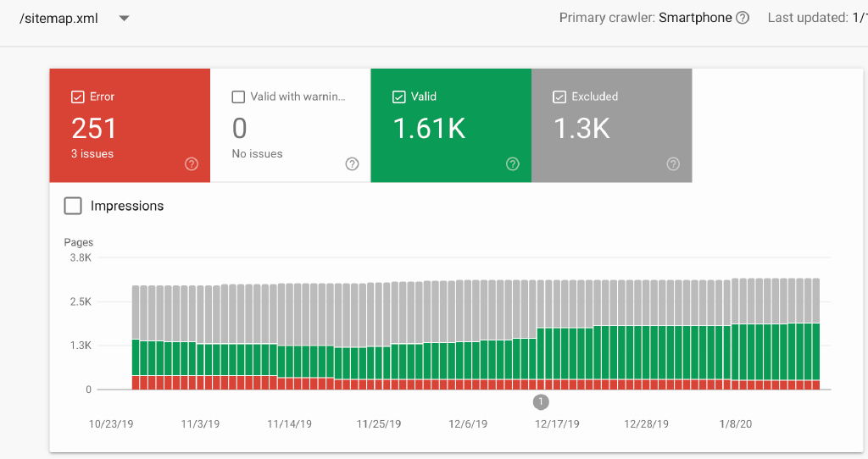Click help icon on Valid with warnings card

[x=352, y=164]
